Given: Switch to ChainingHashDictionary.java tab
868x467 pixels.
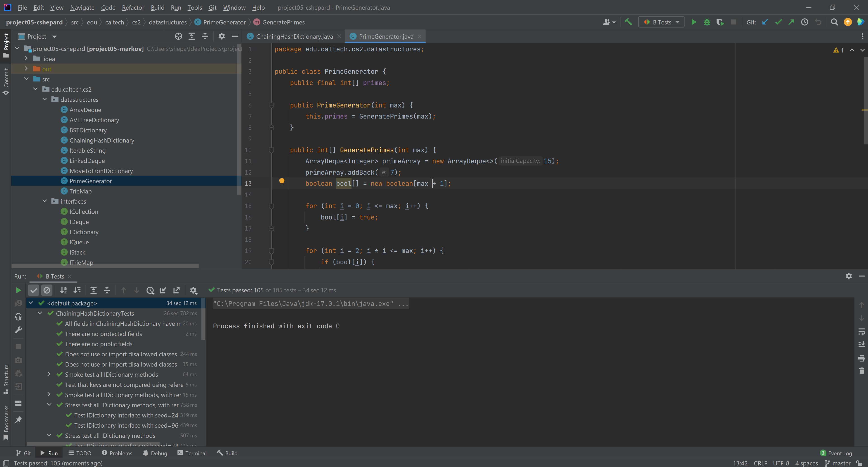Looking at the screenshot, I should (x=294, y=36).
